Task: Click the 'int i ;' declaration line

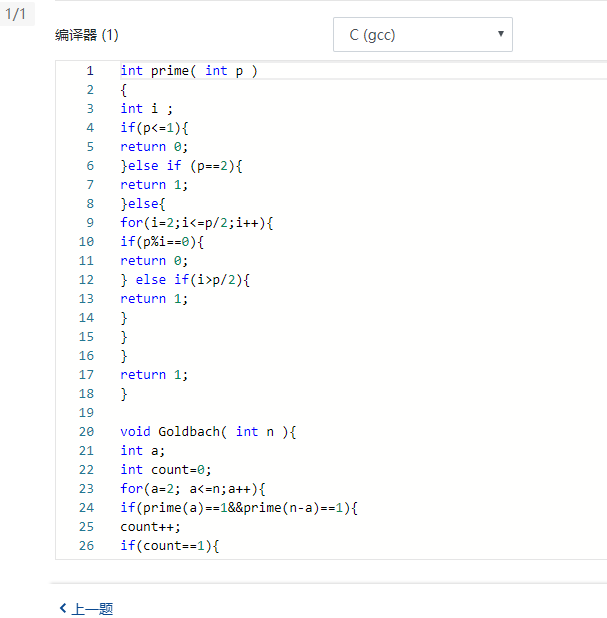Action: pos(147,109)
